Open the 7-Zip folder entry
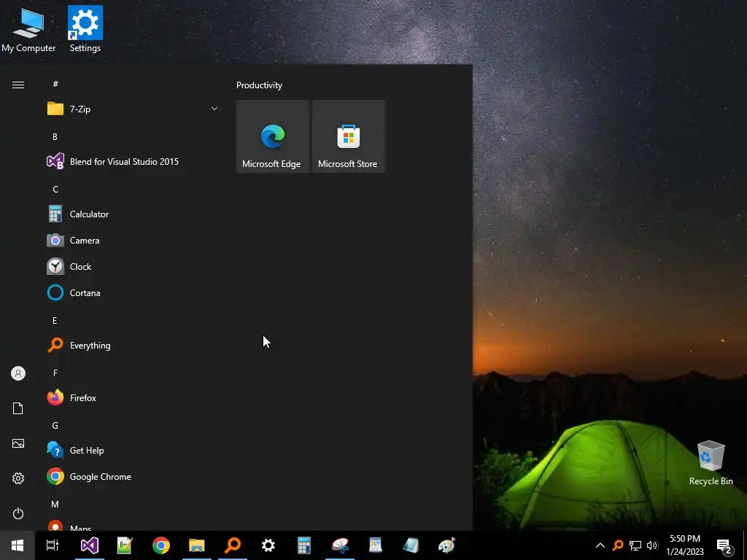 point(133,109)
